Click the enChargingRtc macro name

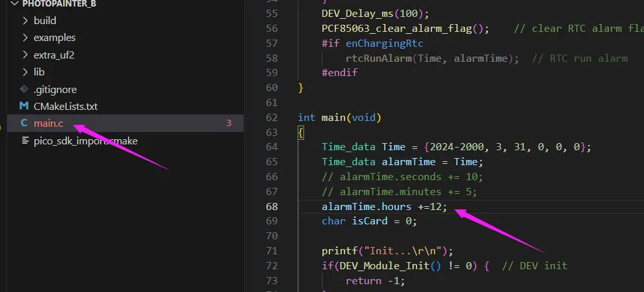[x=385, y=44]
